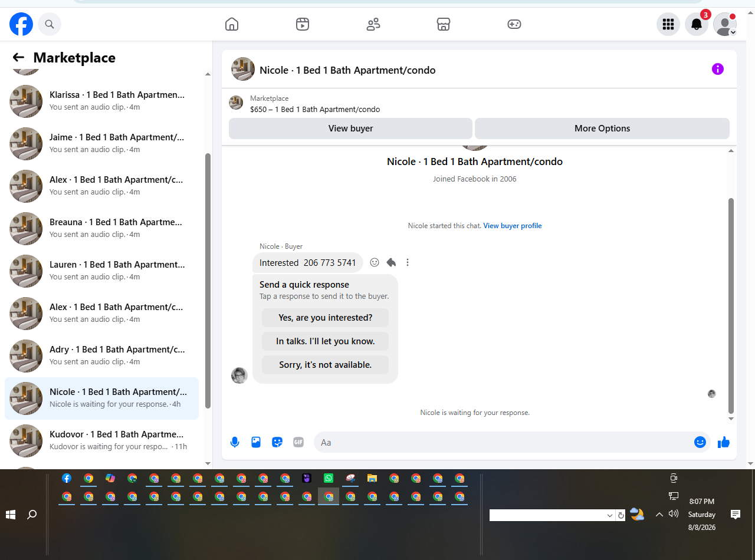Click the chat messages scrollbar thumb
The height and width of the screenshot is (560, 755).
coord(731,306)
